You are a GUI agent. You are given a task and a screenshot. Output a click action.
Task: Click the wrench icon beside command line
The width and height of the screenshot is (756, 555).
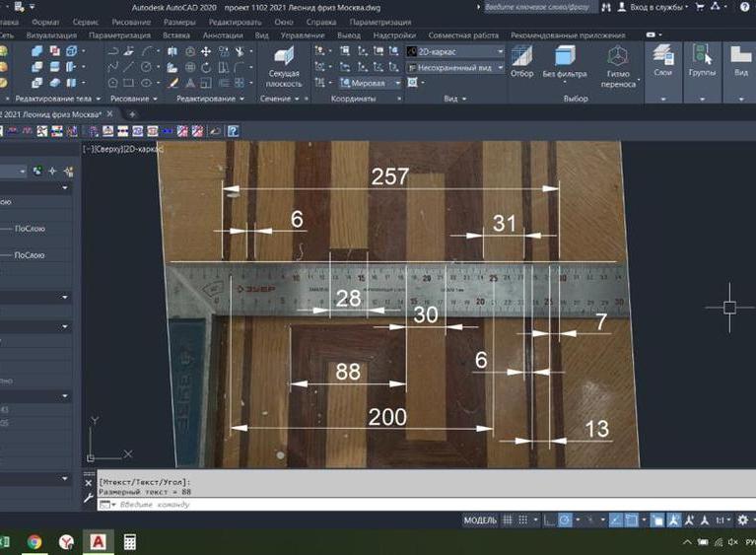pyautogui.click(x=90, y=498)
